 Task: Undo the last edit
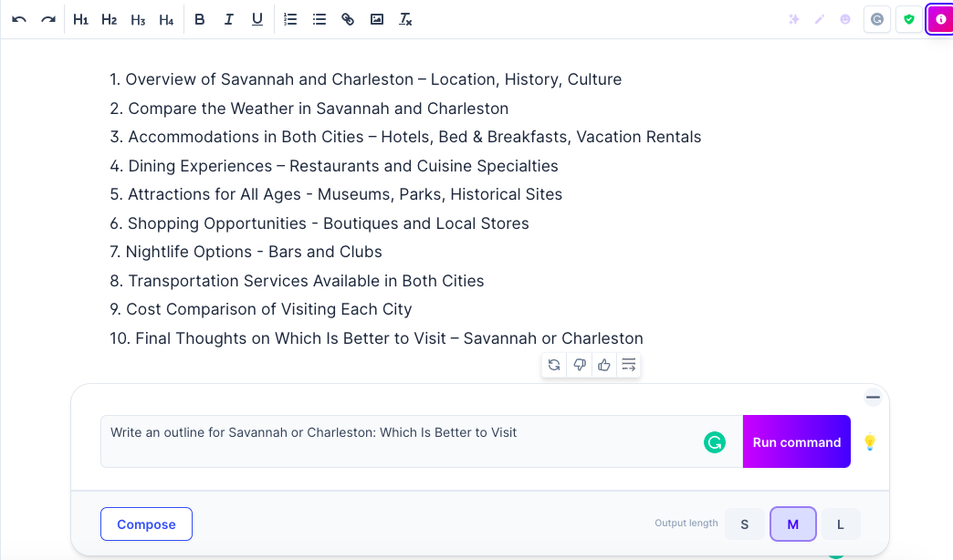pyautogui.click(x=19, y=19)
